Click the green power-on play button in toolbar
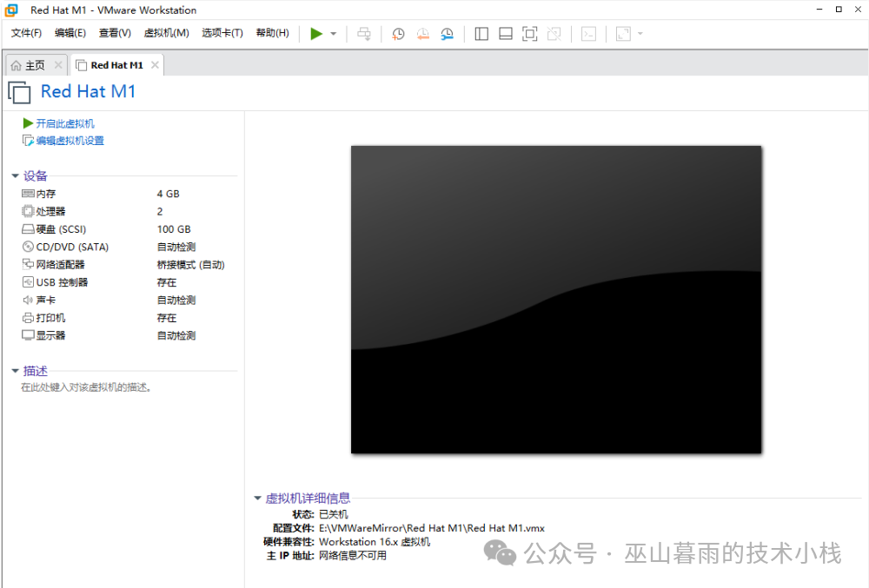Screen dimensions: 869x588 point(316,34)
